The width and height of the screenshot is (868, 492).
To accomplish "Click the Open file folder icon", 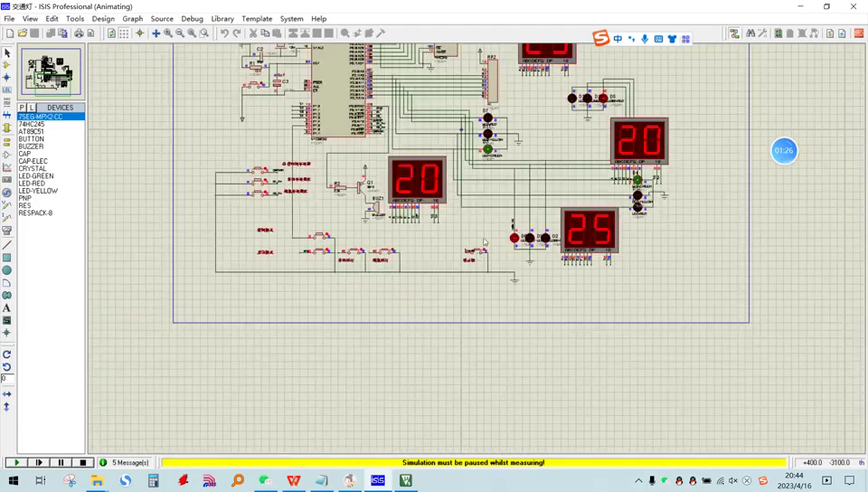I will click(x=23, y=33).
